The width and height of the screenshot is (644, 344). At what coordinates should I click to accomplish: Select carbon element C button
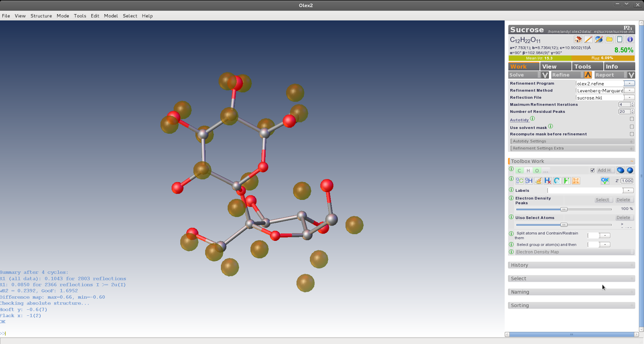519,171
